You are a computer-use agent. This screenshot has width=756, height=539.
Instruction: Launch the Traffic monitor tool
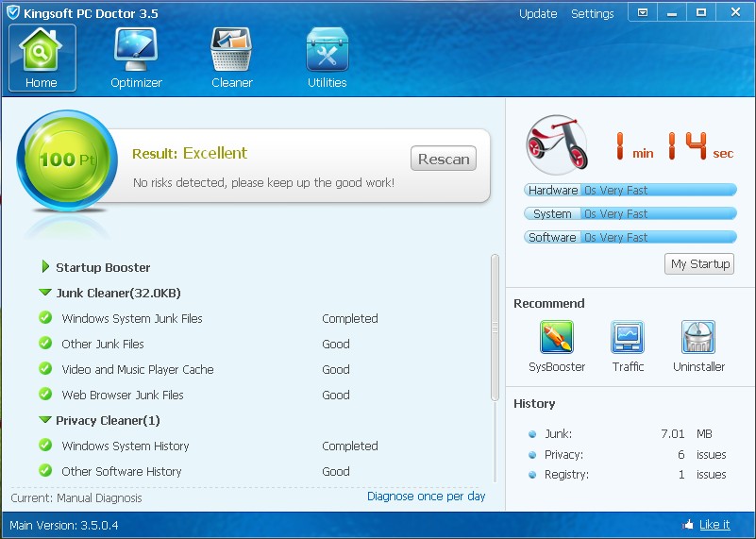click(x=628, y=346)
